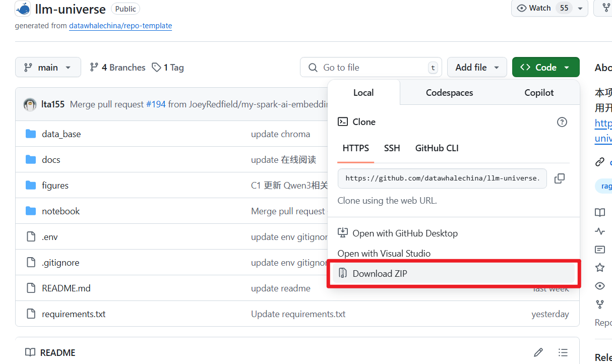Open pull request #194 link
This screenshot has height=364, width=612.
156,104
